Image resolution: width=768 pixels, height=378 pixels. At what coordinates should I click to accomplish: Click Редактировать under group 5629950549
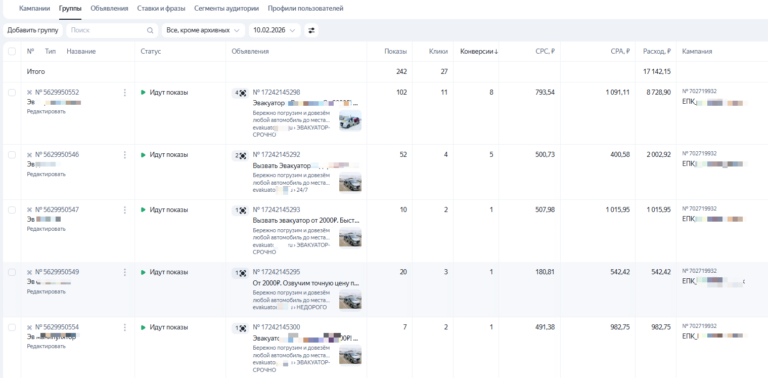click(46, 292)
